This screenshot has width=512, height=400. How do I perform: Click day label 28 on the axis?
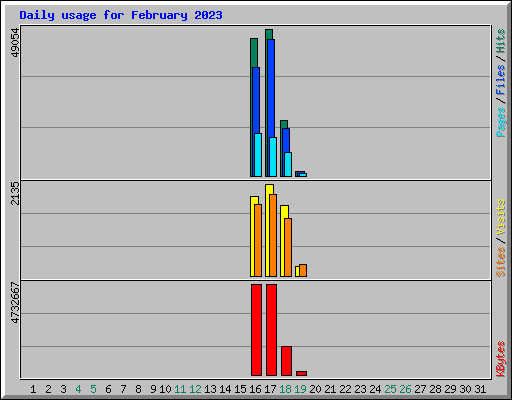coord(435,389)
